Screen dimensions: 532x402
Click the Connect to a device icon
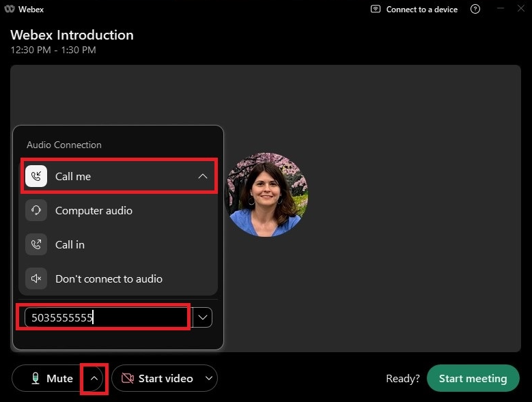coord(376,10)
